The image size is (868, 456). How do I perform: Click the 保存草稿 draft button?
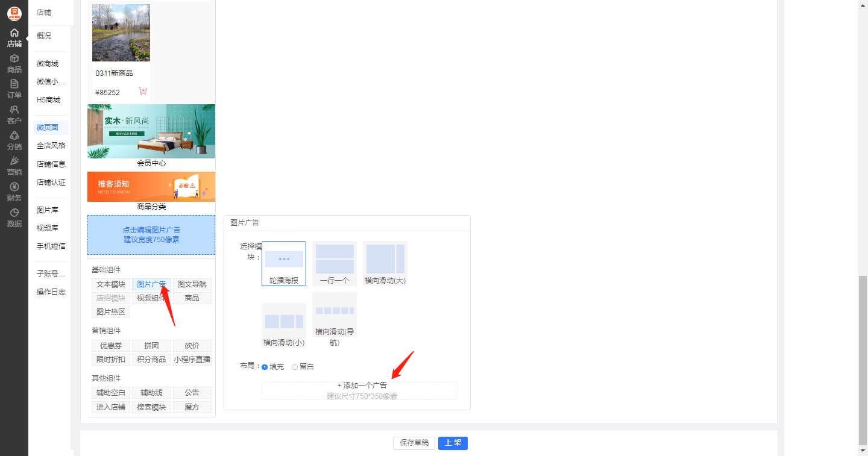coord(414,443)
